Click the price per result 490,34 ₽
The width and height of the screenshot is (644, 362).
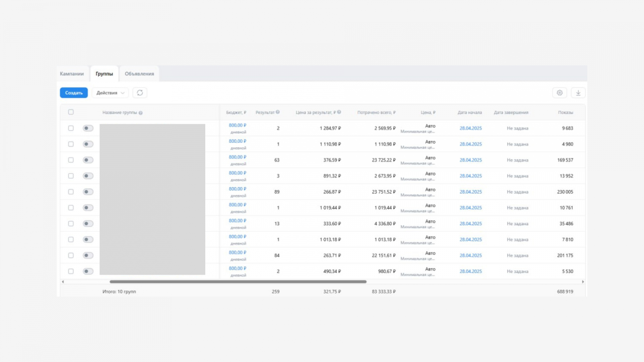(x=332, y=271)
